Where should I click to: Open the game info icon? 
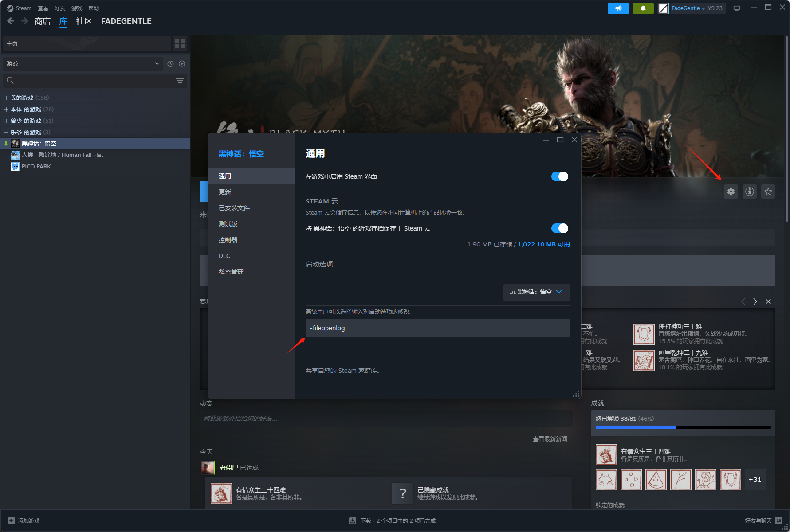click(x=750, y=192)
